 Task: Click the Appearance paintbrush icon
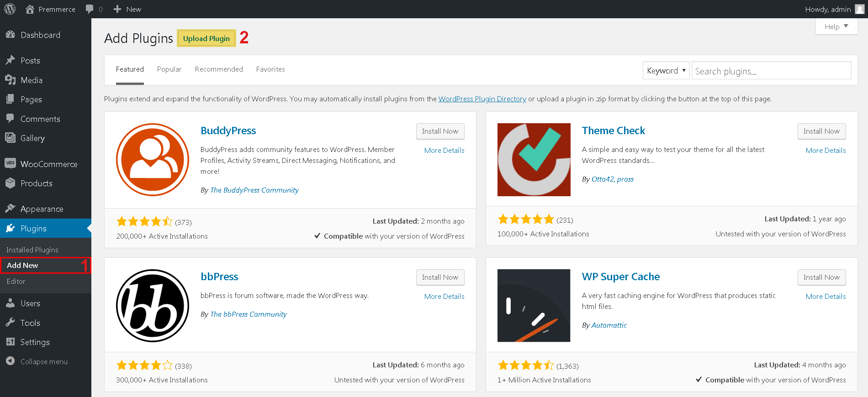pos(10,209)
